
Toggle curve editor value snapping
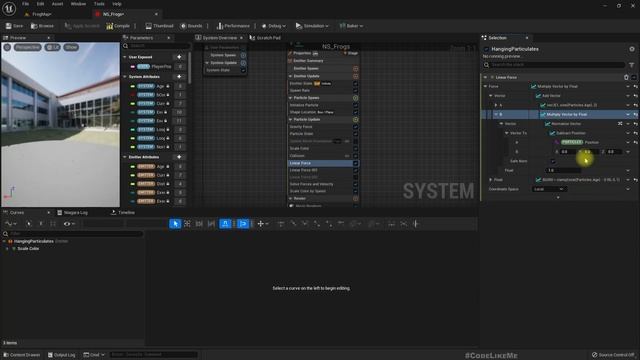tap(242, 224)
